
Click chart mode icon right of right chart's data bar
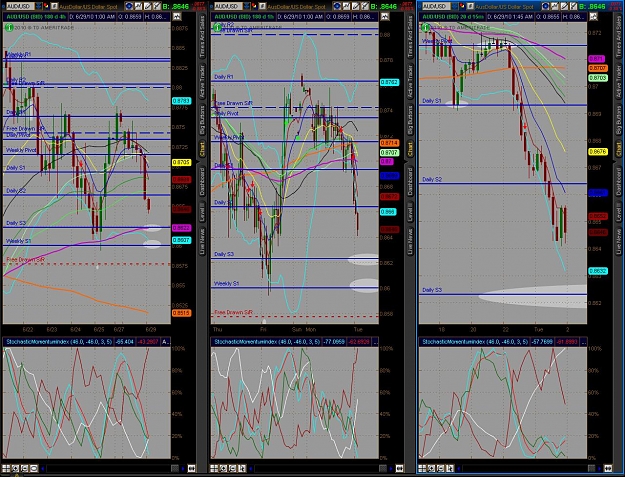tap(593, 16)
